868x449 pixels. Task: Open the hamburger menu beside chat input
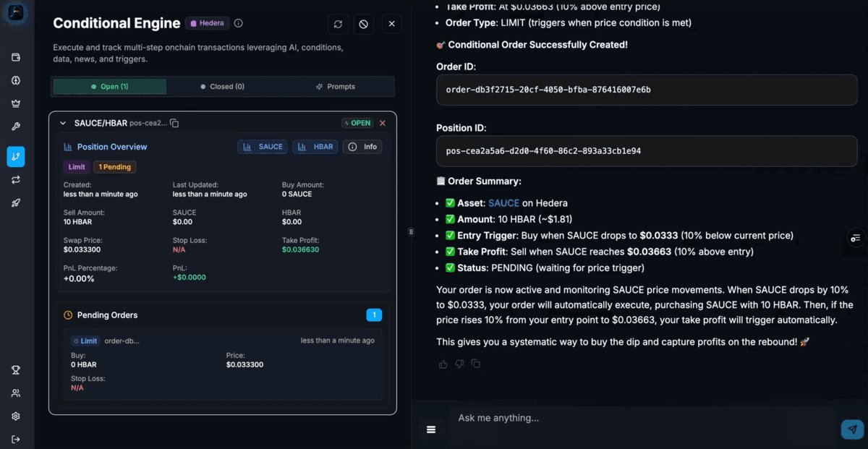coord(431,429)
